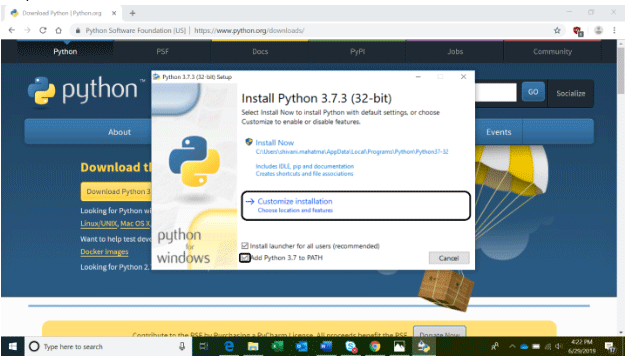Open the taskbar clock and date
Image resolution: width=626 pixels, height=361 pixels.
[582, 346]
